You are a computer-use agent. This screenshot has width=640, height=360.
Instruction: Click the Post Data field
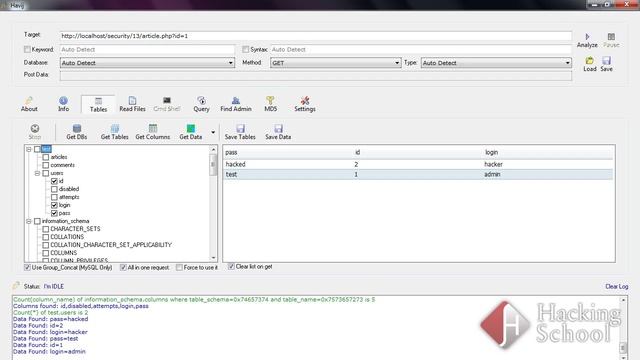tap(316, 75)
